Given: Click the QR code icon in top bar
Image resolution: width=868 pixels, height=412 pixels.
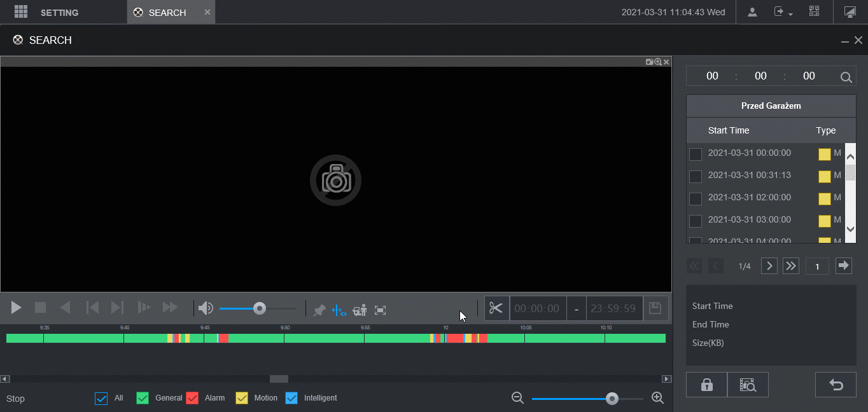Looking at the screenshot, I should coord(814,12).
